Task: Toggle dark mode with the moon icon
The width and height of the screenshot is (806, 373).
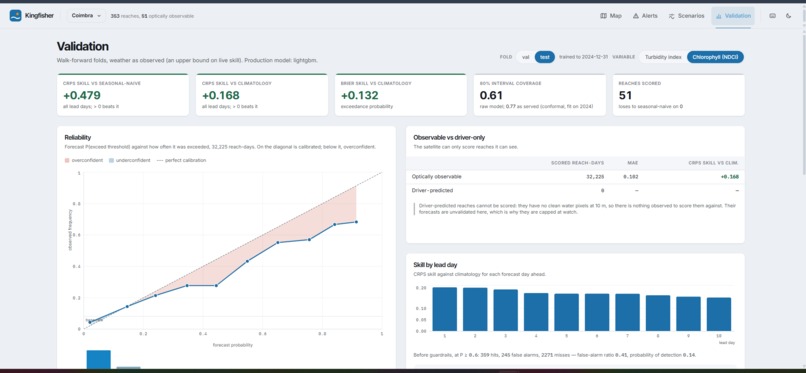Action: coord(789,16)
